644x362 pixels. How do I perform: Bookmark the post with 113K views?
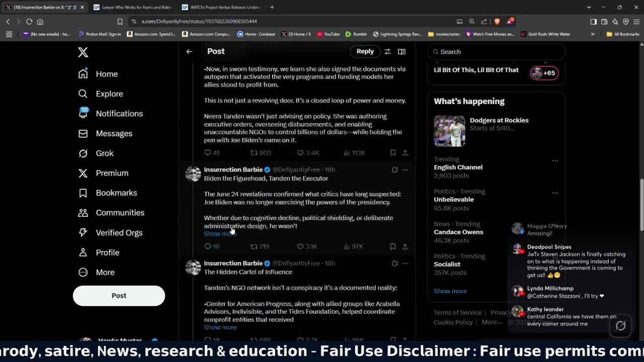pos(392,153)
